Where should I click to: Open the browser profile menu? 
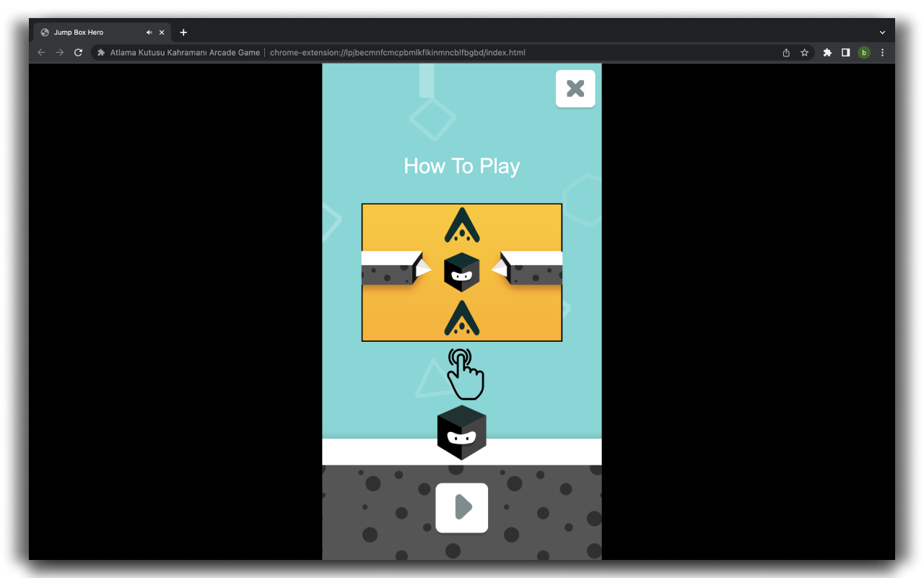(x=864, y=52)
